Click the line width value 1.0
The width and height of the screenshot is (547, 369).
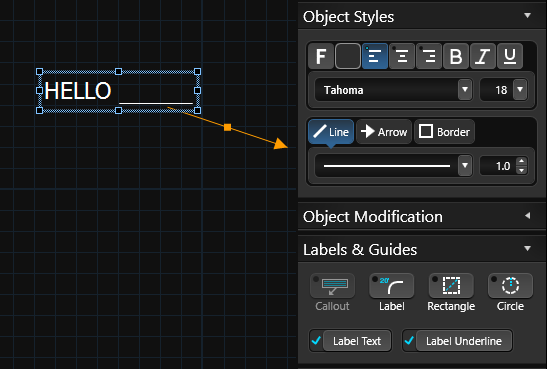[x=502, y=166]
